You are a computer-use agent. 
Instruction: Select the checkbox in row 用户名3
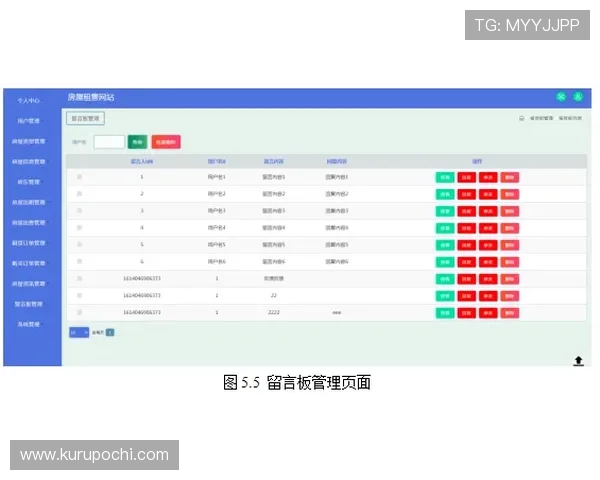click(x=79, y=211)
